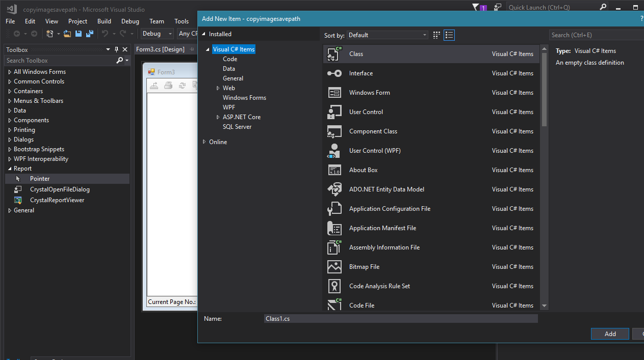Viewport: 644px width, 360px height.
Task: Select the SQL Server category
Action: point(237,127)
